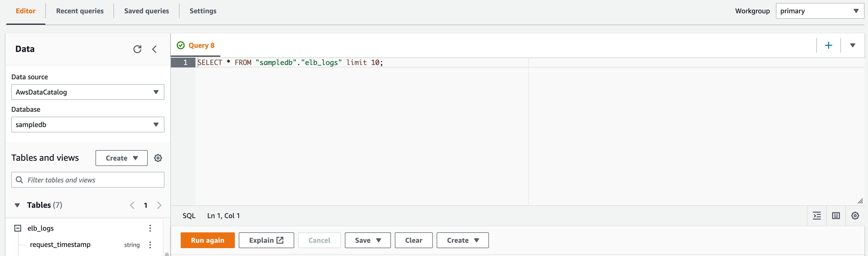Open the sampledb Database dropdown
This screenshot has width=868, height=256.
[x=88, y=125]
